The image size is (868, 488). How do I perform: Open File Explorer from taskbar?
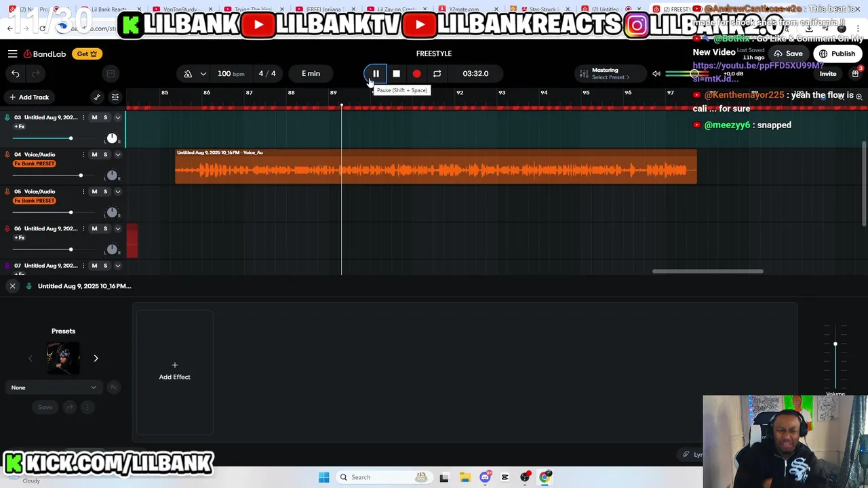pyautogui.click(x=464, y=477)
